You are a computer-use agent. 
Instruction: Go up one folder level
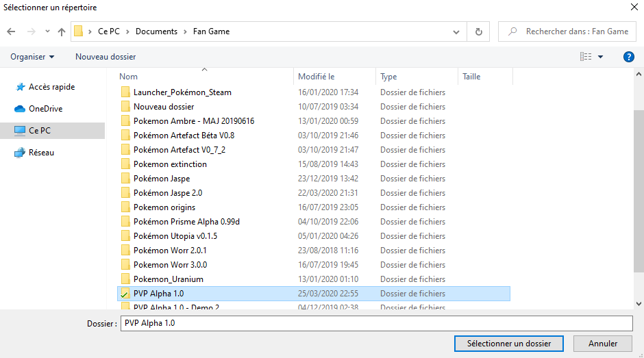pyautogui.click(x=62, y=31)
